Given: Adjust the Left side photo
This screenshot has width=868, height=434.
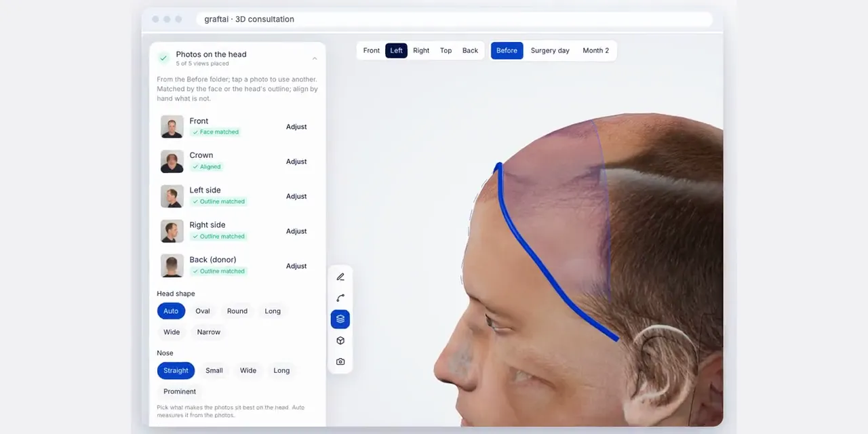Looking at the screenshot, I should point(296,196).
